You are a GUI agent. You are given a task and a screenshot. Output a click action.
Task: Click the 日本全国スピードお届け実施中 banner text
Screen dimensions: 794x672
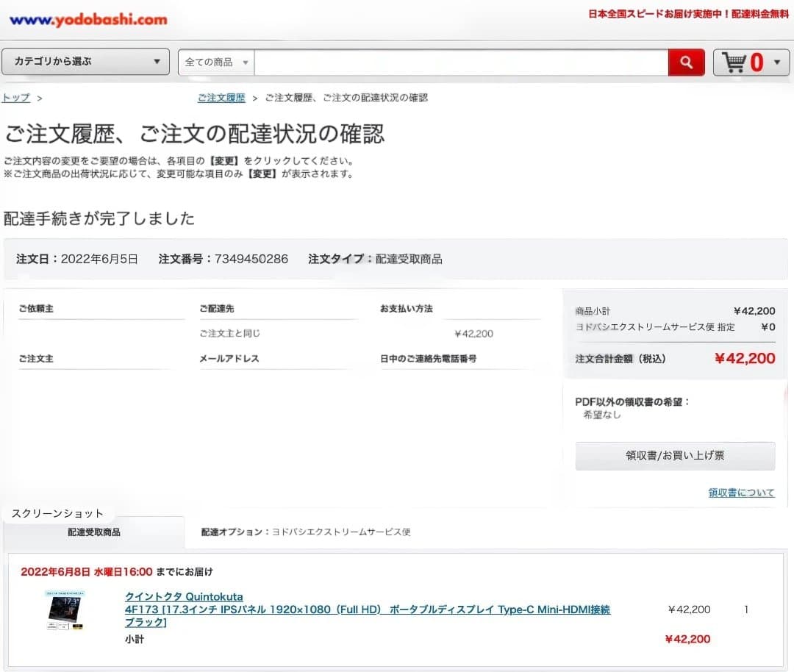pyautogui.click(x=688, y=14)
